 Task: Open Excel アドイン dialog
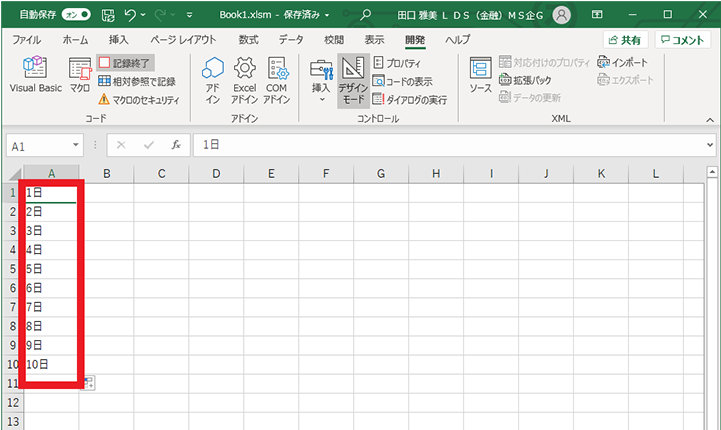pos(244,80)
